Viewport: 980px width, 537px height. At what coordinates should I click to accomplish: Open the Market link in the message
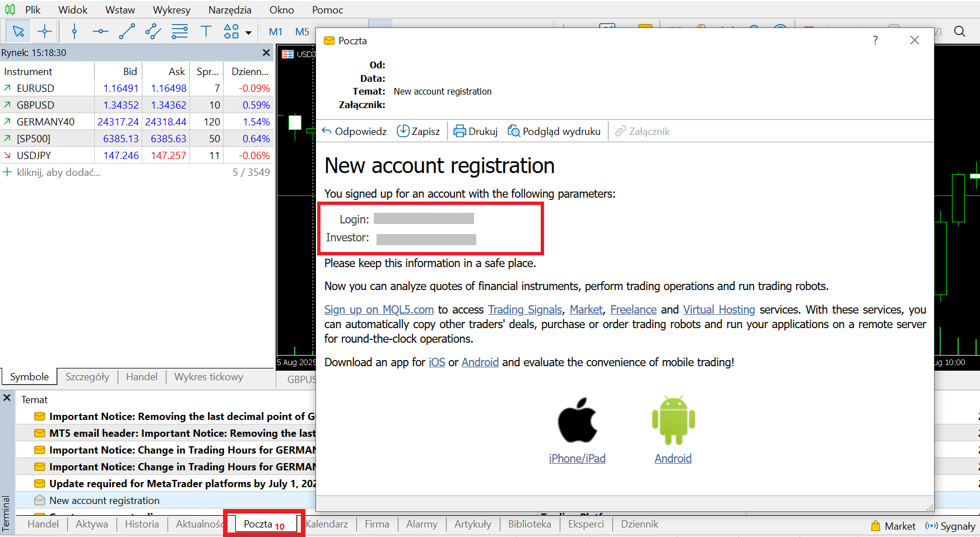click(586, 310)
